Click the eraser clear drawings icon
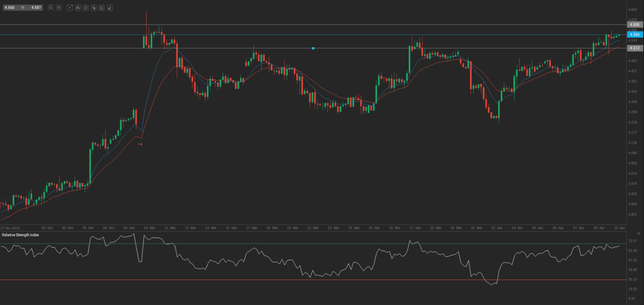The image size is (644, 305). tap(110, 8)
